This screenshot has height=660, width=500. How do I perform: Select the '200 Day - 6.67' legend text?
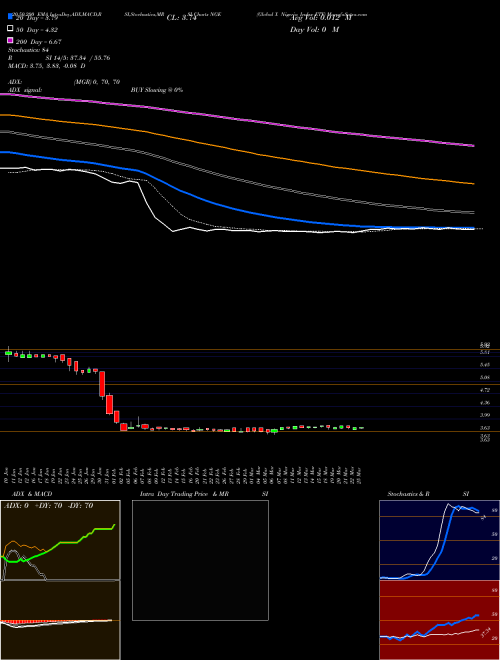[x=39, y=42]
